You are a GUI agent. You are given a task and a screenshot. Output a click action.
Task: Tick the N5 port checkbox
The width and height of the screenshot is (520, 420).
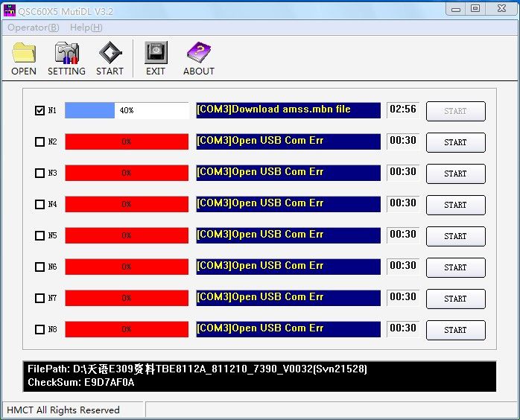39,236
